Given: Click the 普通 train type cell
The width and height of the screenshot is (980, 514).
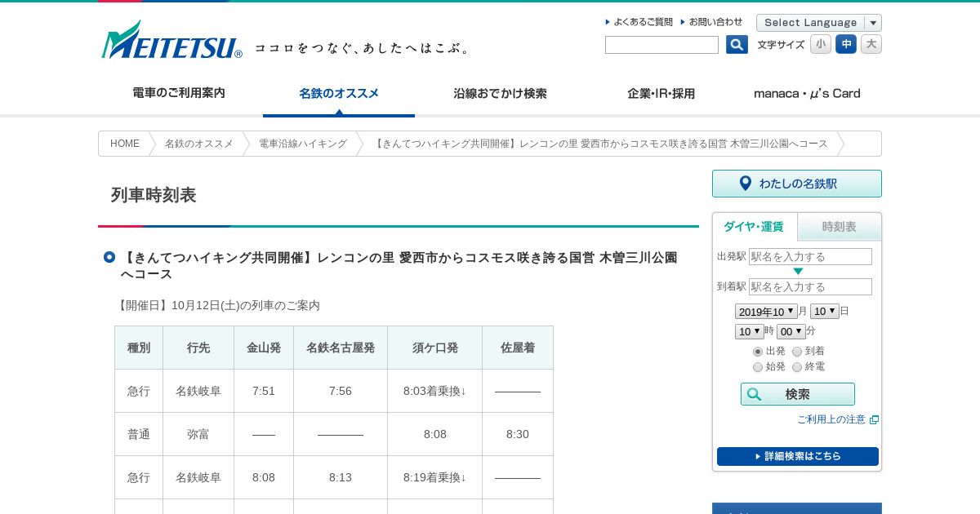Looking at the screenshot, I should point(139,434).
